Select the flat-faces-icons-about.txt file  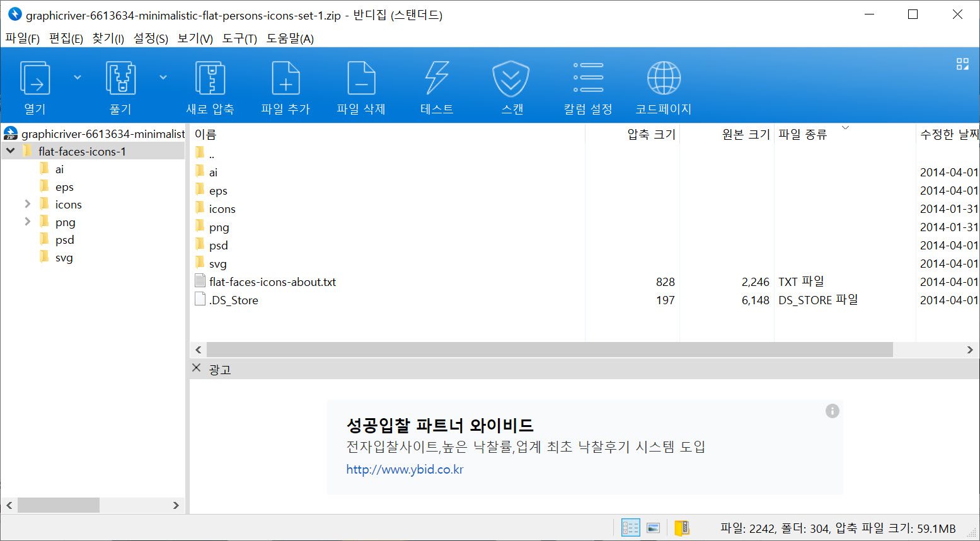pos(272,282)
